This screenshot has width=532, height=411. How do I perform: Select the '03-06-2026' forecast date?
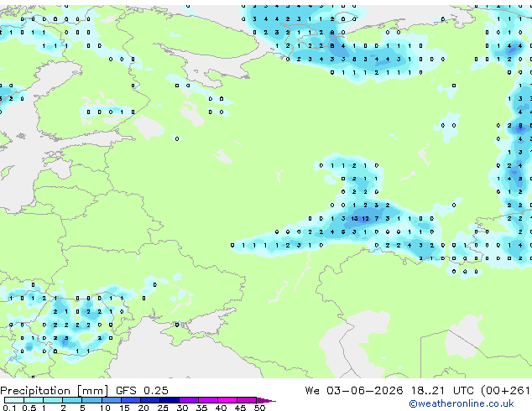[365, 390]
